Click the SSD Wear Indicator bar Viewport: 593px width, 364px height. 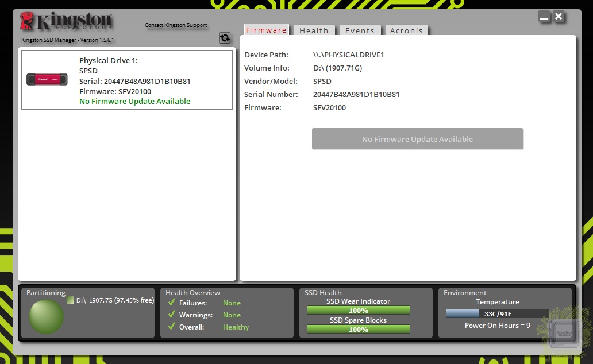pos(358,311)
